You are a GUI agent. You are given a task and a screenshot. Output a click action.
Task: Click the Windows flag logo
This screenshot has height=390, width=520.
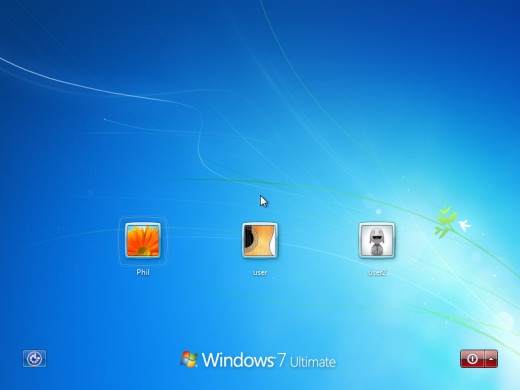click(189, 359)
